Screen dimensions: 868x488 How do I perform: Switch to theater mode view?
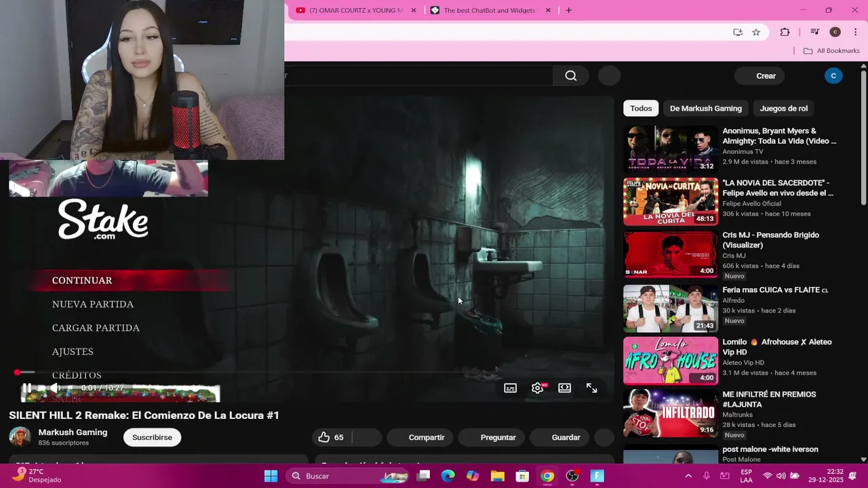coord(565,388)
